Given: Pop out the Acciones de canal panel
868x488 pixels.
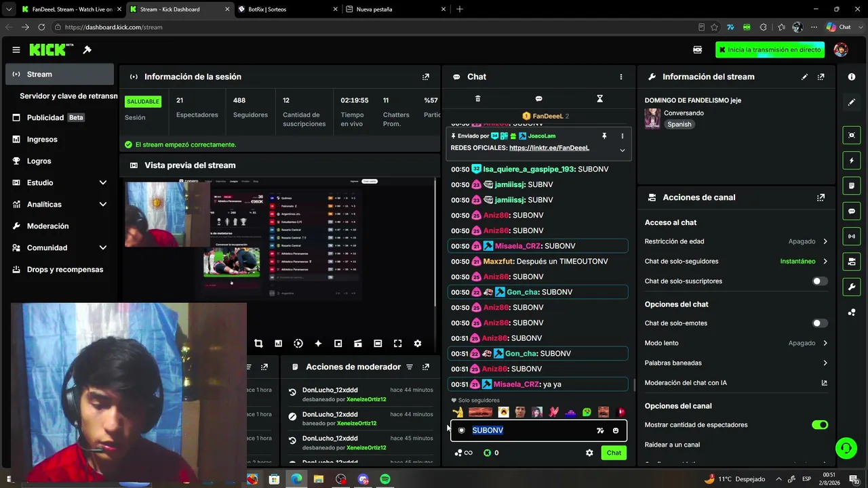Looking at the screenshot, I should click(x=821, y=198).
